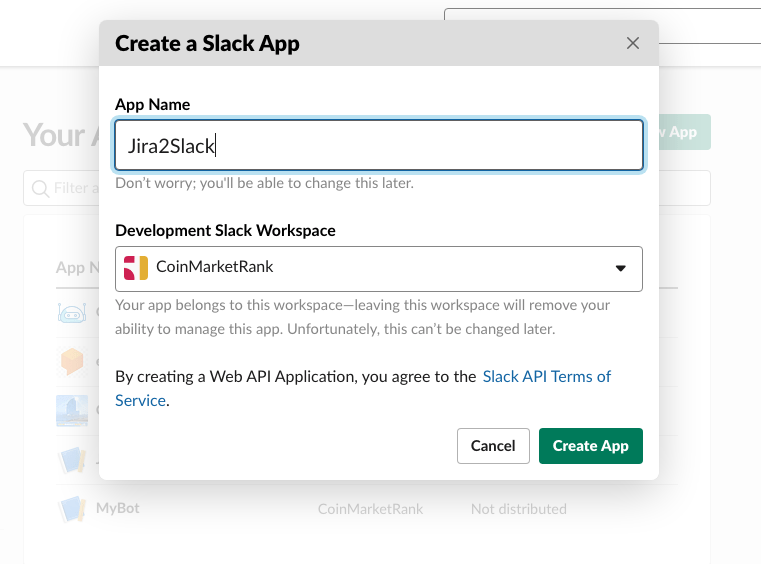Click the orange box app icon
The height and width of the screenshot is (564, 761).
(x=72, y=361)
